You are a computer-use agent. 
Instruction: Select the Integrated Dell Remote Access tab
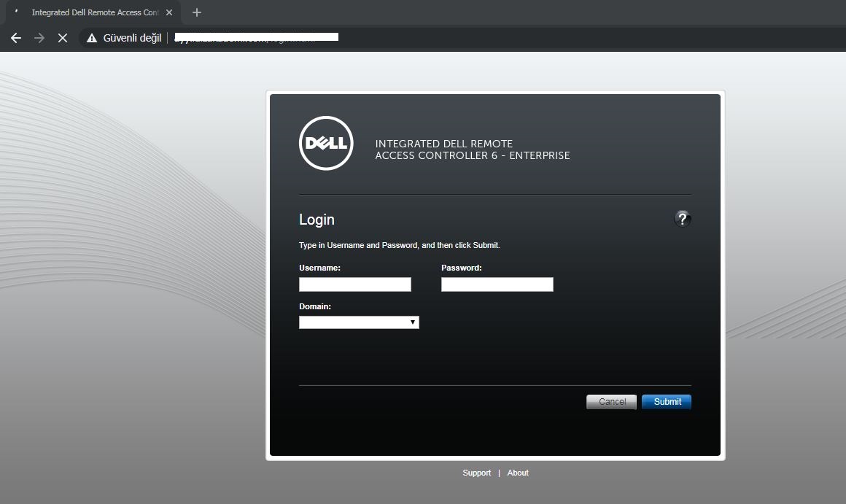pyautogui.click(x=93, y=12)
